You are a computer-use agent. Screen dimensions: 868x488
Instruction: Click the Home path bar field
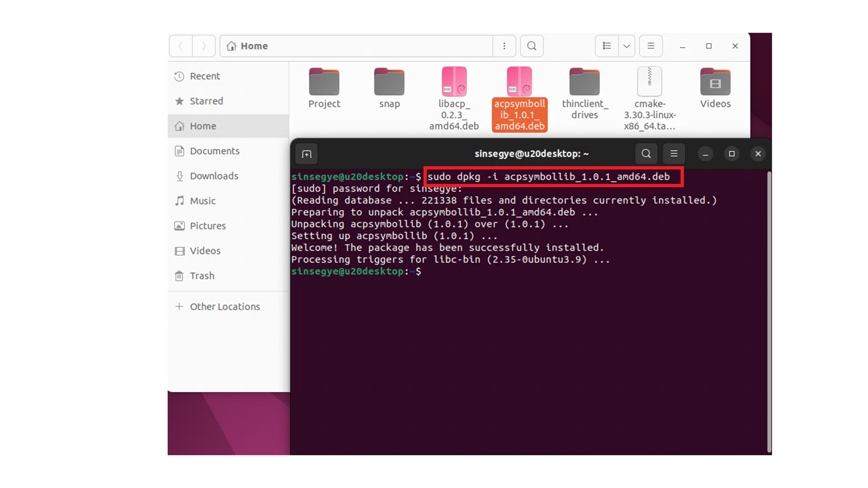(x=357, y=46)
